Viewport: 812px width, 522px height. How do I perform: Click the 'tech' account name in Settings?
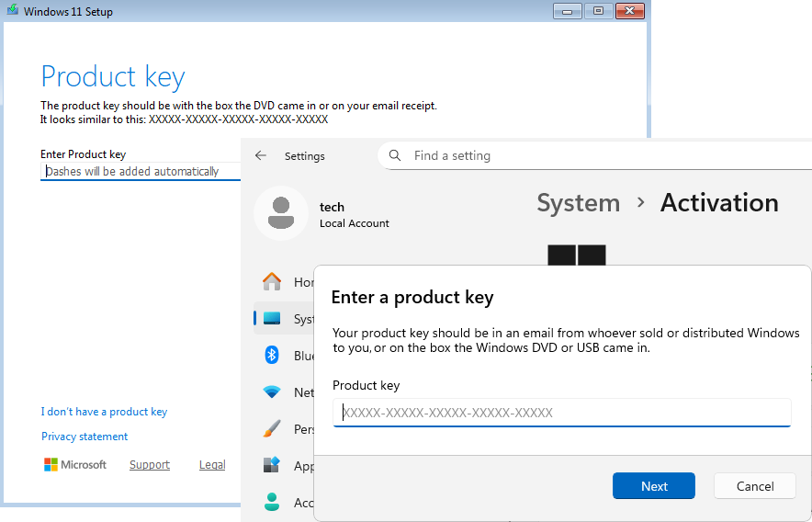[x=332, y=207]
